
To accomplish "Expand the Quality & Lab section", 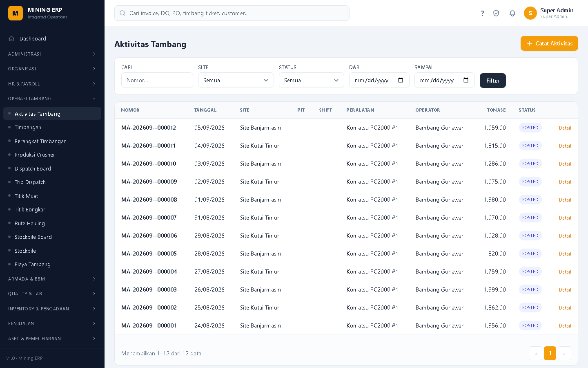I will click(x=52, y=294).
